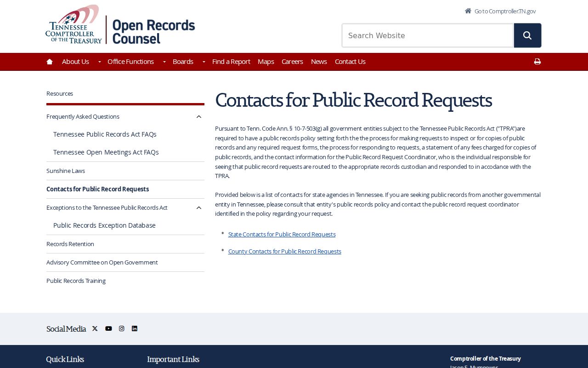This screenshot has height=368, width=588.
Task: Open dropdown arrow between Boards and Find a Report
Action: click(x=204, y=62)
